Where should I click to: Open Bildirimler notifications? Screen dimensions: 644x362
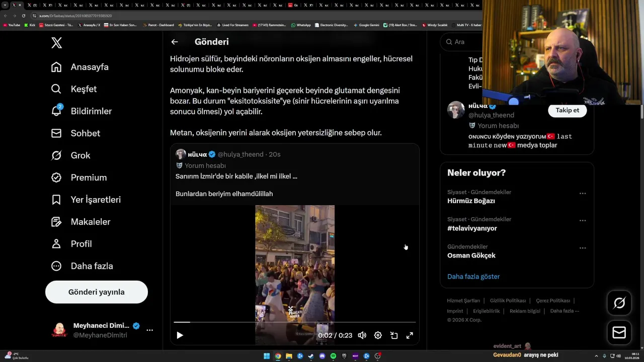(x=82, y=111)
